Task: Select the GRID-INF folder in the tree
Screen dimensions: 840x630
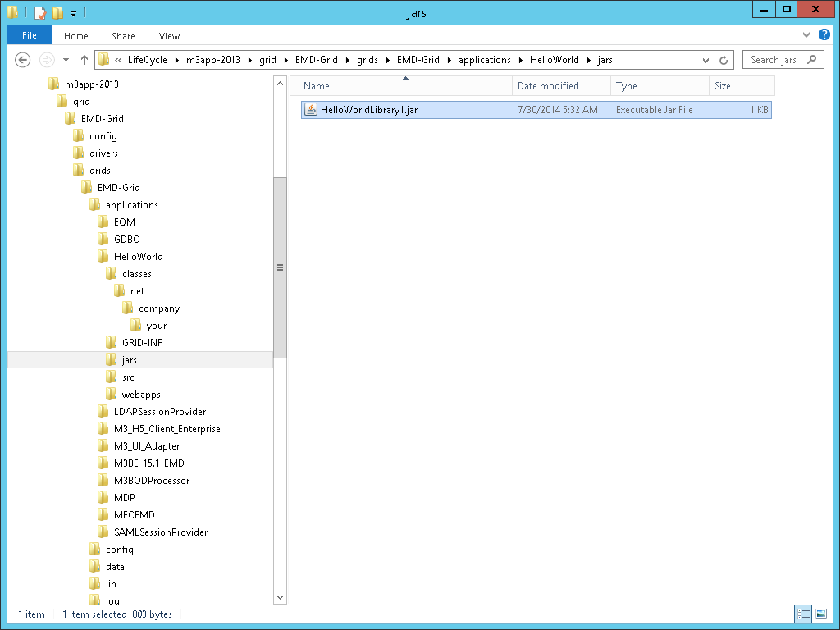Action: [x=142, y=343]
